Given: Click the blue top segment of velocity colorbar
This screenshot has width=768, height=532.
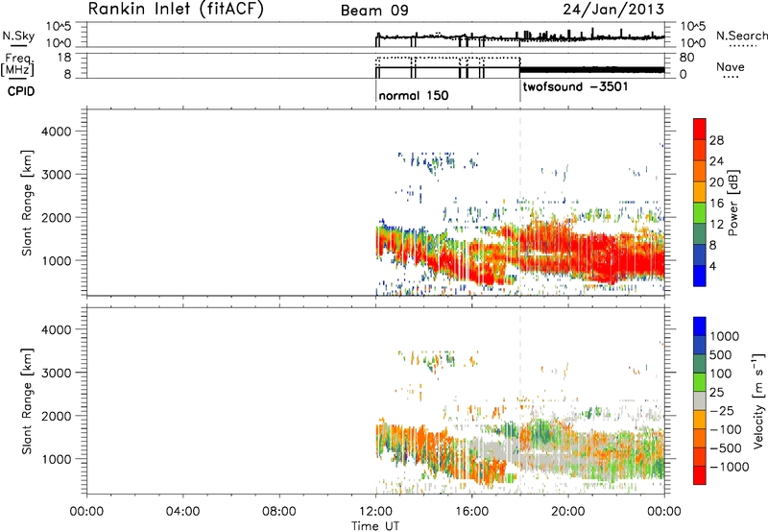Looking at the screenshot, I should (x=700, y=326).
